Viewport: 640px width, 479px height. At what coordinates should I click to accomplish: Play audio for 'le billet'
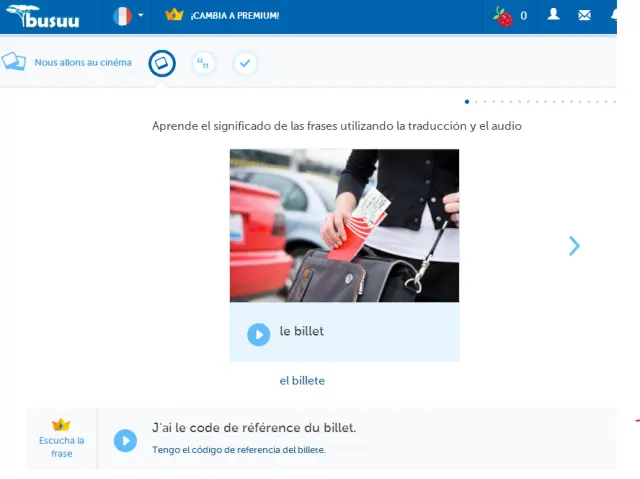click(x=258, y=334)
